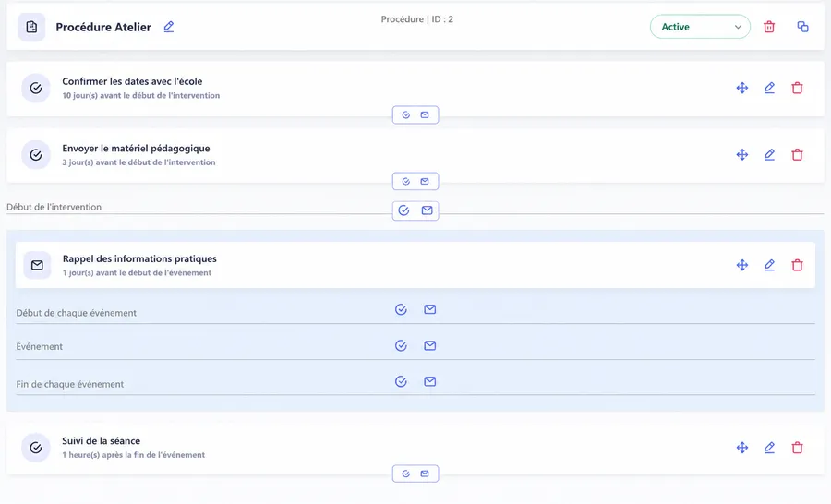Open the Active status dropdown
Image resolution: width=831 pixels, height=504 pixels.
[x=700, y=27]
